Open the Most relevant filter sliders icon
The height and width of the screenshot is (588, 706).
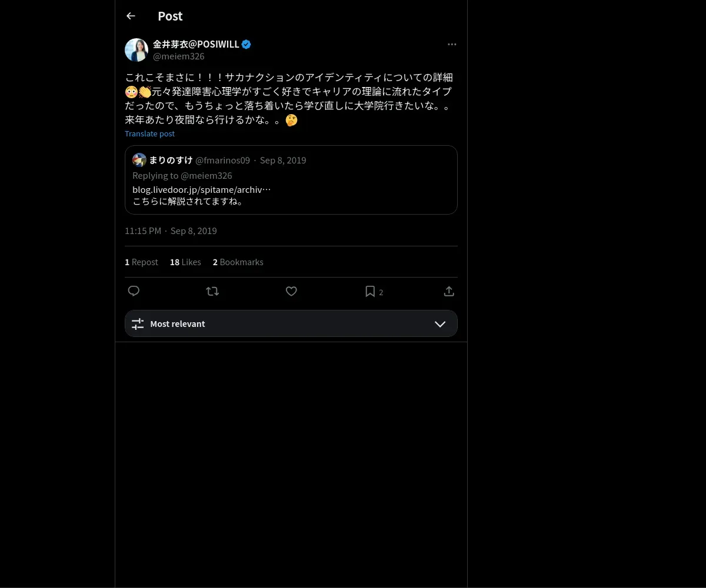point(138,324)
